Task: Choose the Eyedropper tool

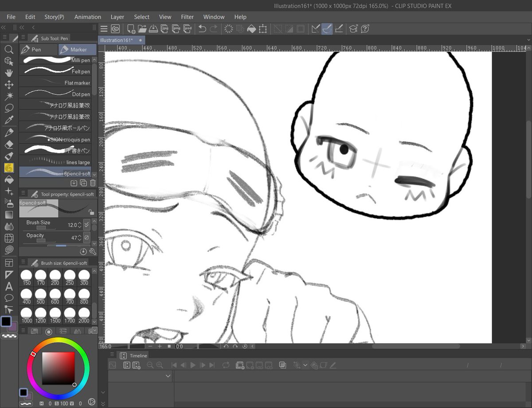Action: [x=9, y=120]
